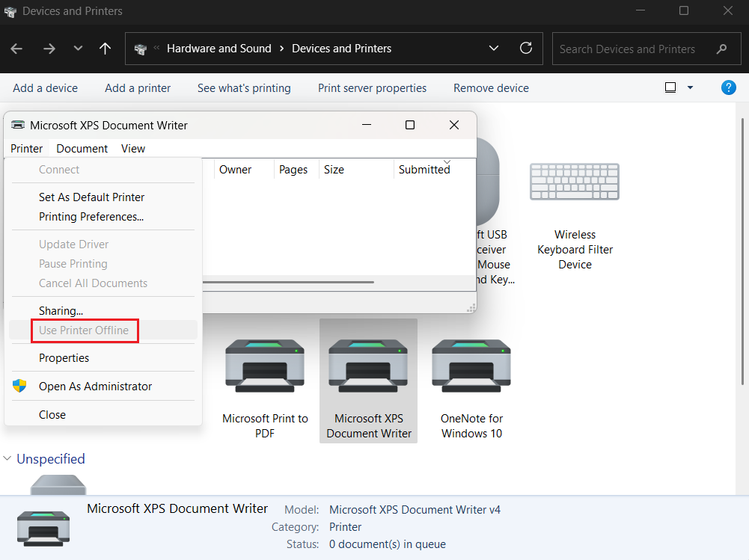Select the Microsoft Print to PDF printer icon
Screen dimensions: 749x560
pos(265,366)
